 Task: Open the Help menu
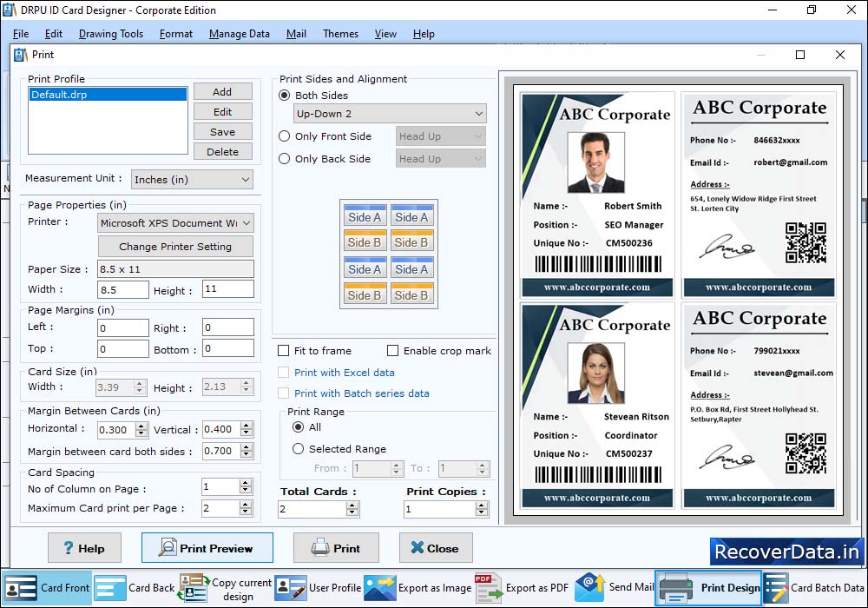click(x=424, y=34)
